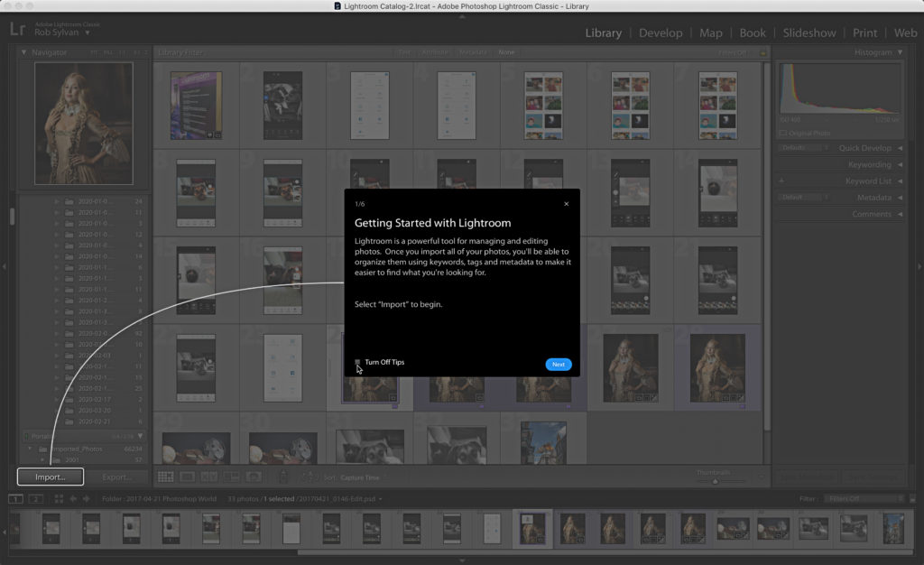Viewport: 924px width, 565px height.
Task: Click the Export... button
Action: click(x=116, y=477)
